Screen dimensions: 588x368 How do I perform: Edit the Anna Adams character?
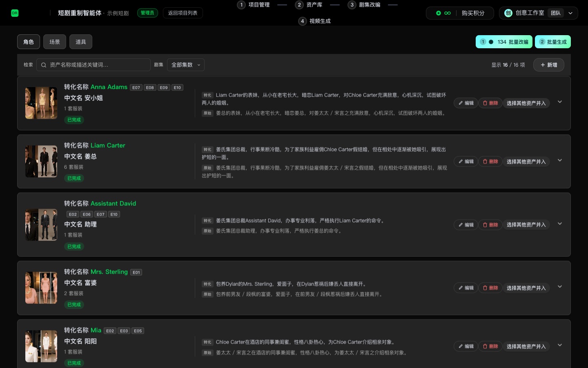point(466,103)
